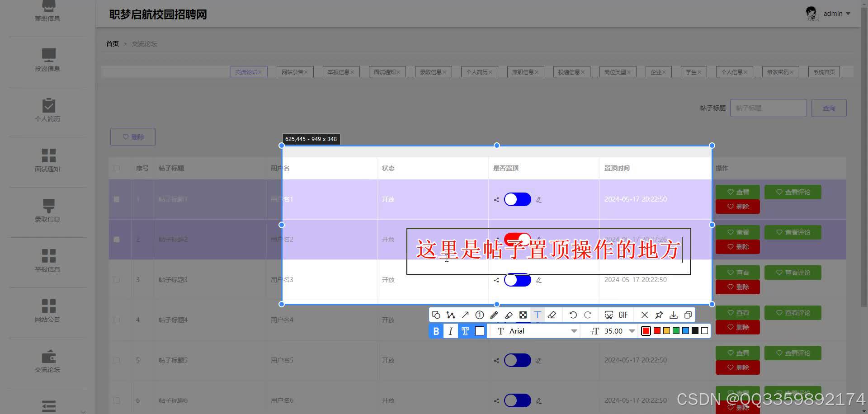Viewport: 868px width, 414px height.
Task: Pin the screenshot to the screen
Action: [659, 315]
